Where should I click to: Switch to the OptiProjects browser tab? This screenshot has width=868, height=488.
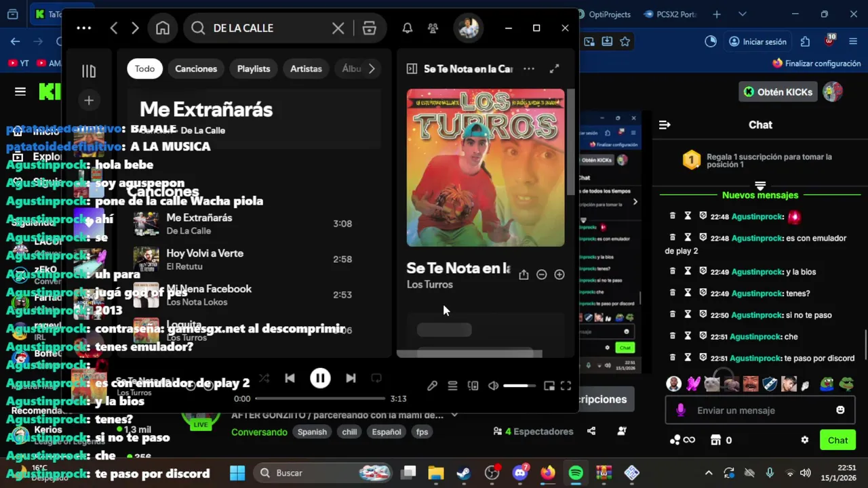604,14
